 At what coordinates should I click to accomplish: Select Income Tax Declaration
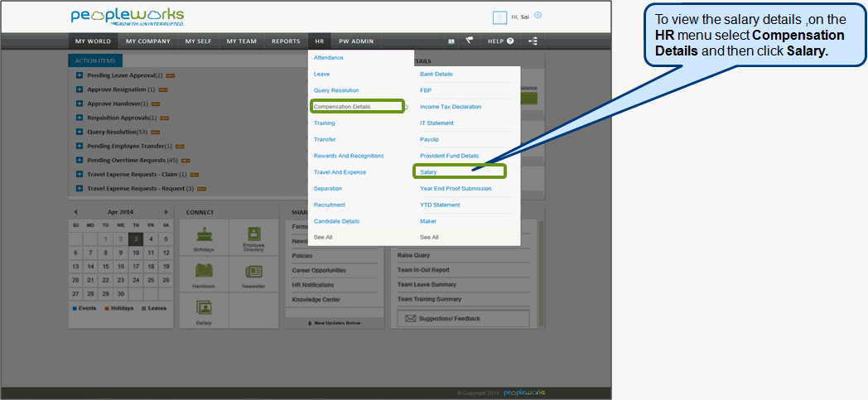[x=451, y=107]
